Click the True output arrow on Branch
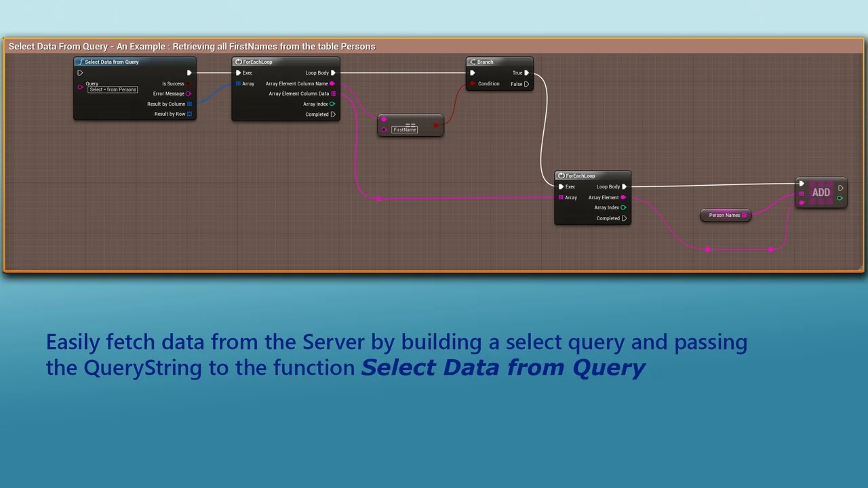This screenshot has height=488, width=868. [x=527, y=73]
